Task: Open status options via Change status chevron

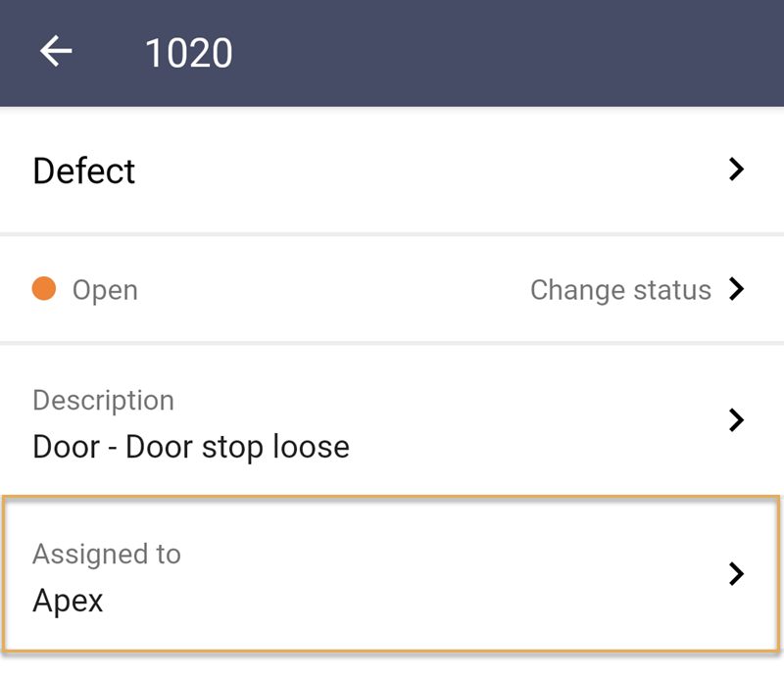Action: pos(736,289)
